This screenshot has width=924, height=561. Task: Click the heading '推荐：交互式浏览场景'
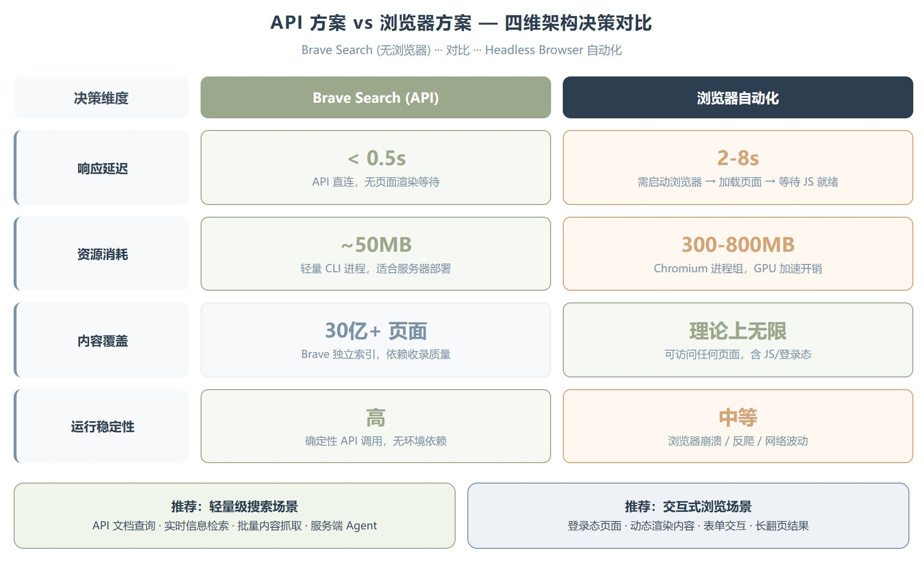point(688,506)
